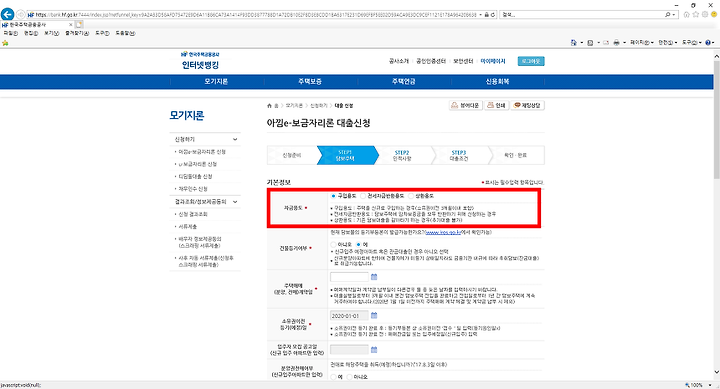Open the 마이페이지 link

[x=493, y=61]
